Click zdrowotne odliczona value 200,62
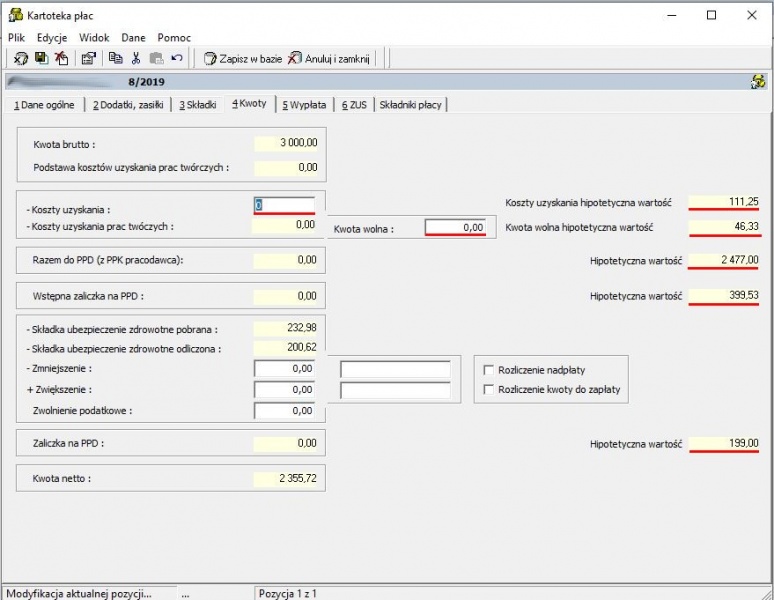 [285, 347]
